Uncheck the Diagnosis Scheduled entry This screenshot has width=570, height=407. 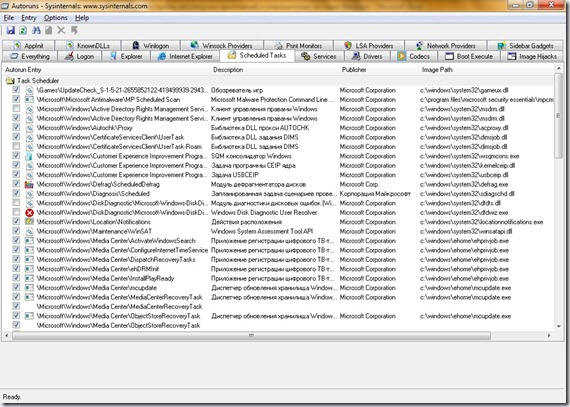16,193
